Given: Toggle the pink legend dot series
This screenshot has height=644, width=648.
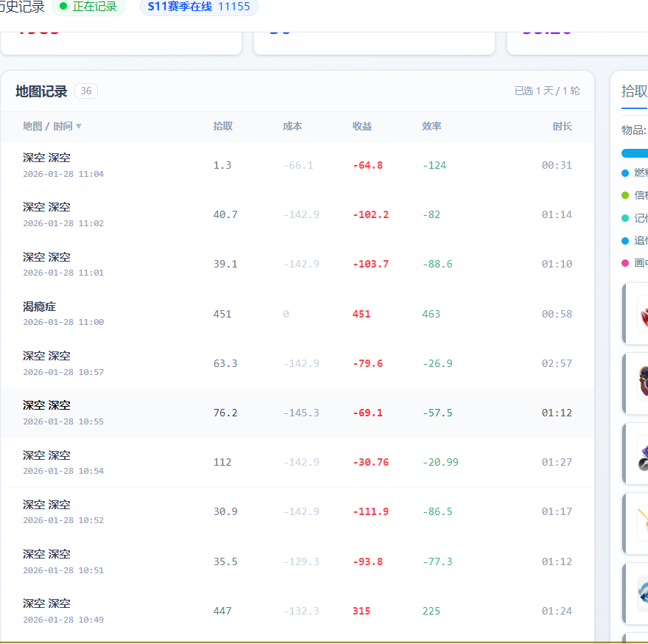Looking at the screenshot, I should [625, 263].
